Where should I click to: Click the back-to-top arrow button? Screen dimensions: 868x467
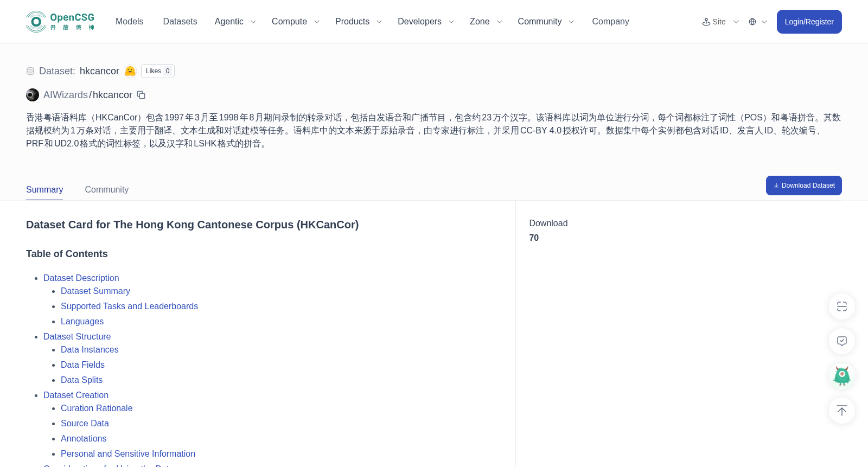842,411
